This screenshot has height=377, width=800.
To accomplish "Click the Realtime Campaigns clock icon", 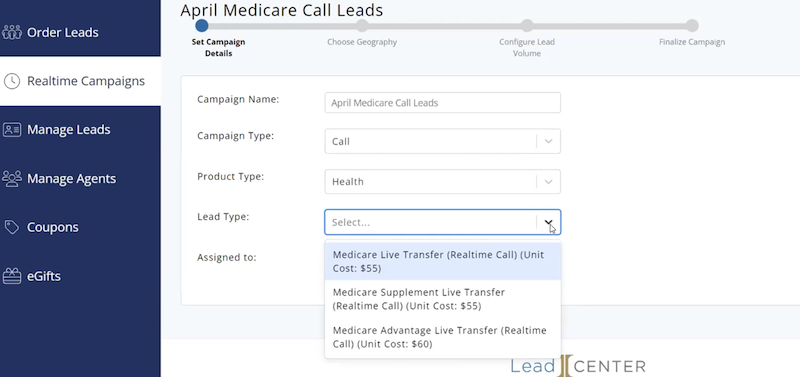I will (x=12, y=81).
